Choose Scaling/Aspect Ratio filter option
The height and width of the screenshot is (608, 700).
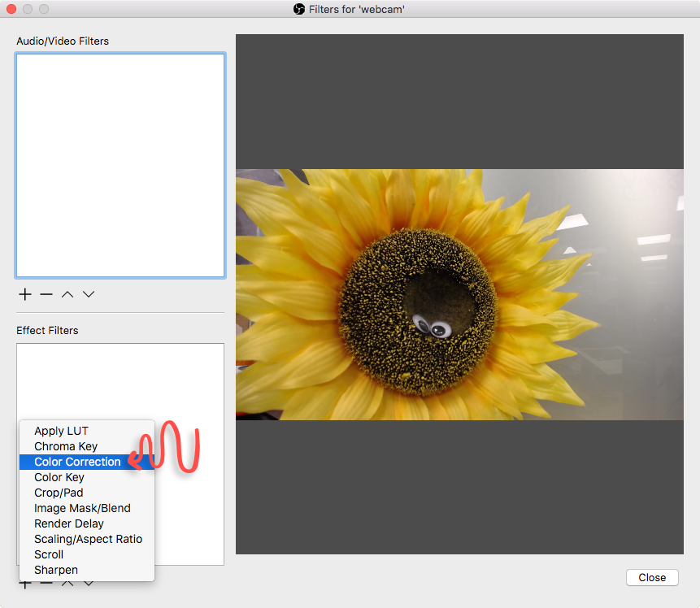coord(87,539)
